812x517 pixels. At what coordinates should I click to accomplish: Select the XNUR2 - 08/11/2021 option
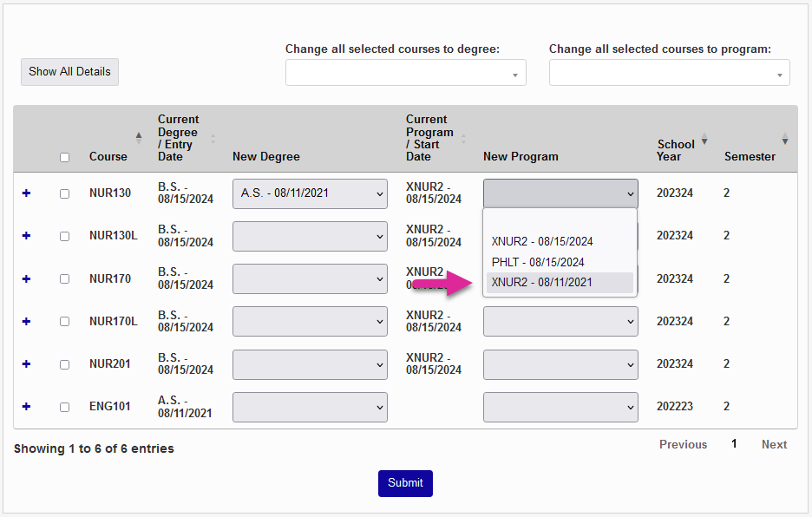pos(560,283)
